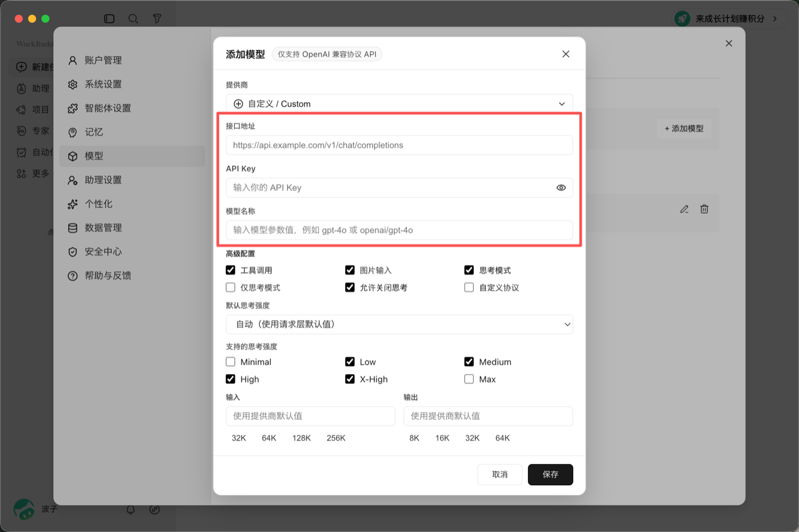Click the 取消 button
The height and width of the screenshot is (532, 799).
(x=500, y=475)
